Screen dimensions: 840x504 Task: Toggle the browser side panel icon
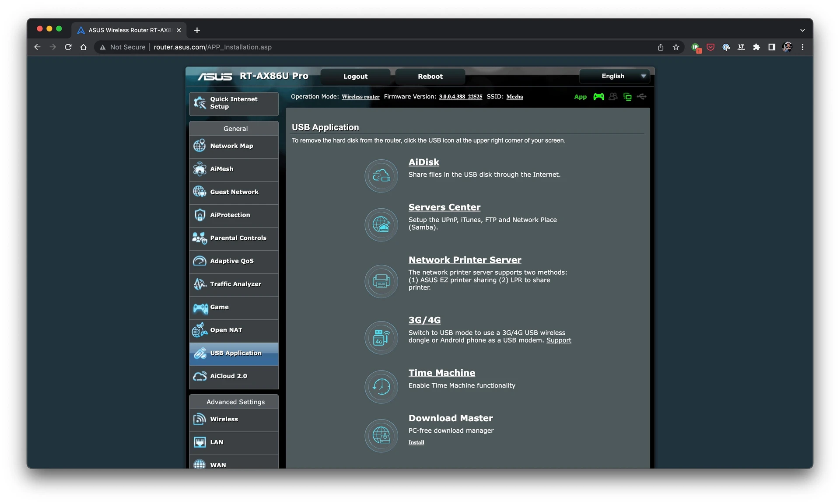(x=772, y=47)
